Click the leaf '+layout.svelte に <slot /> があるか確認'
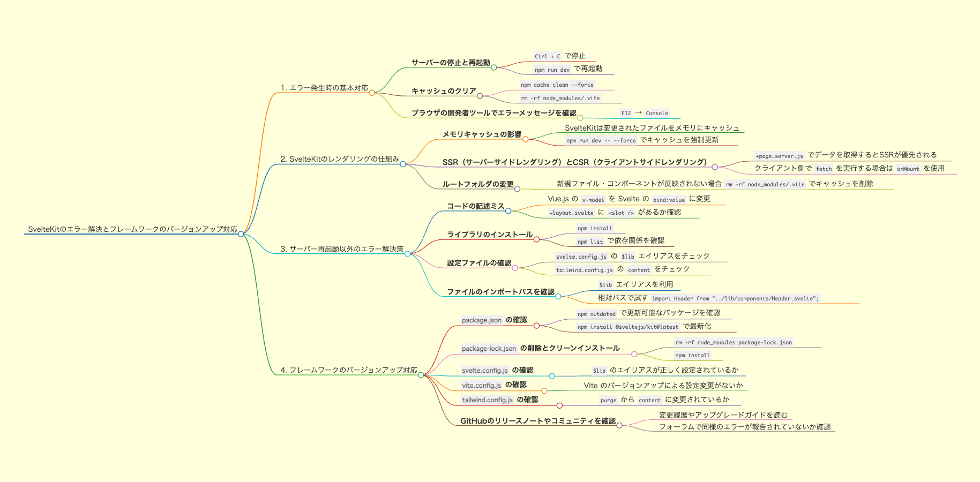980x482 pixels. tap(615, 213)
